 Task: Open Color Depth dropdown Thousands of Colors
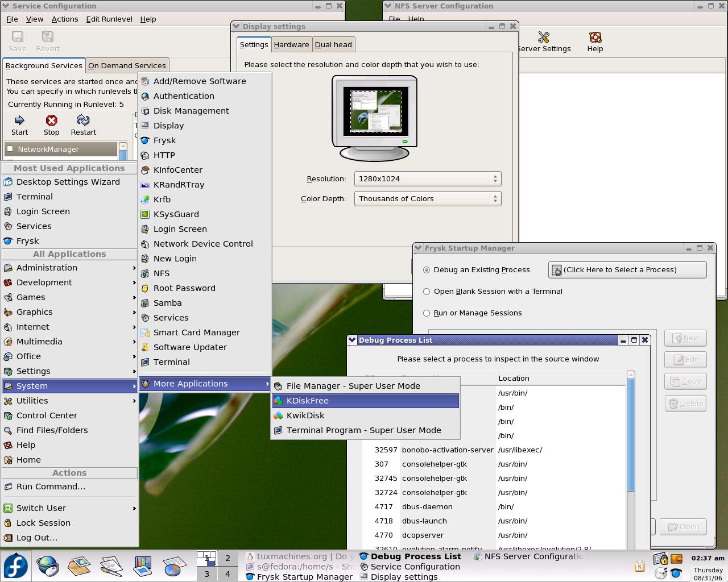click(x=428, y=198)
